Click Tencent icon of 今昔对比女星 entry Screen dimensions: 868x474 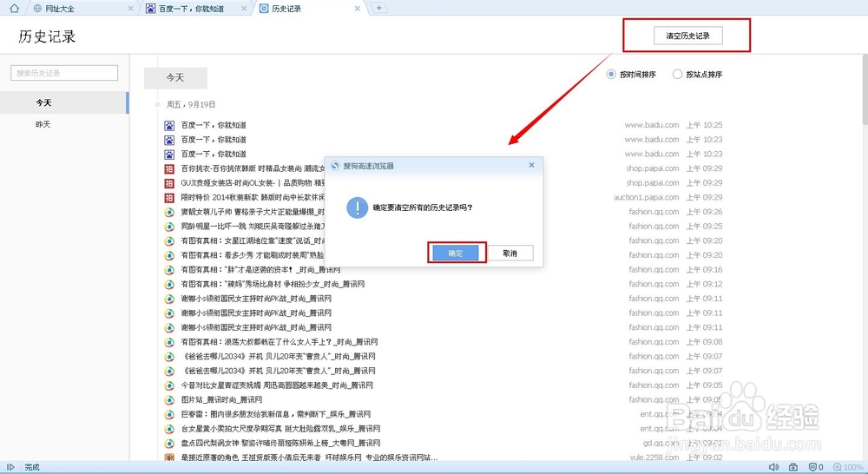coord(169,385)
